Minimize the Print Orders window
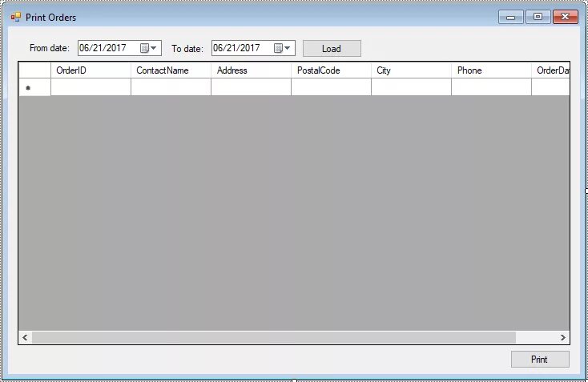Viewport: 588px width, 382px height. click(x=511, y=17)
